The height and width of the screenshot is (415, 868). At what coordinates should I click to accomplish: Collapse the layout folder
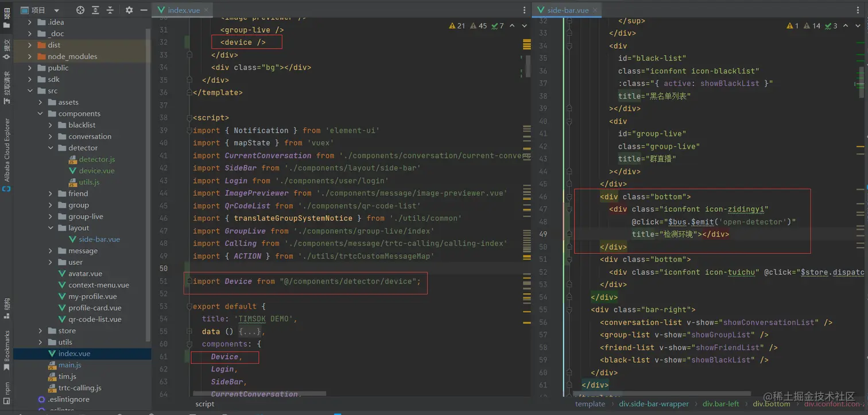pyautogui.click(x=51, y=228)
